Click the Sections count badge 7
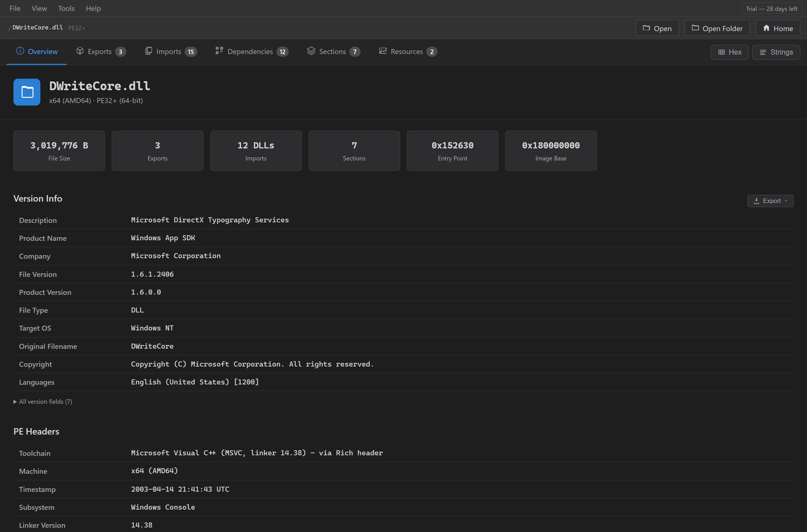The width and height of the screenshot is (807, 532). (355, 52)
